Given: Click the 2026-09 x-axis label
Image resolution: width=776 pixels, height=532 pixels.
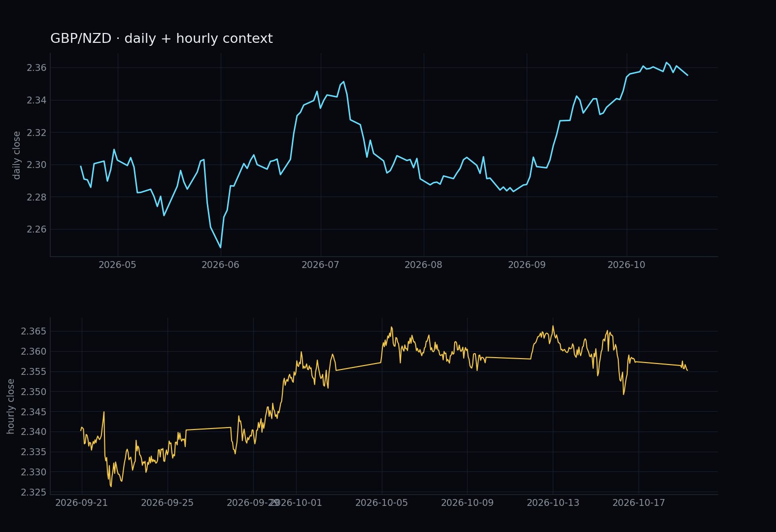Looking at the screenshot, I should (527, 265).
